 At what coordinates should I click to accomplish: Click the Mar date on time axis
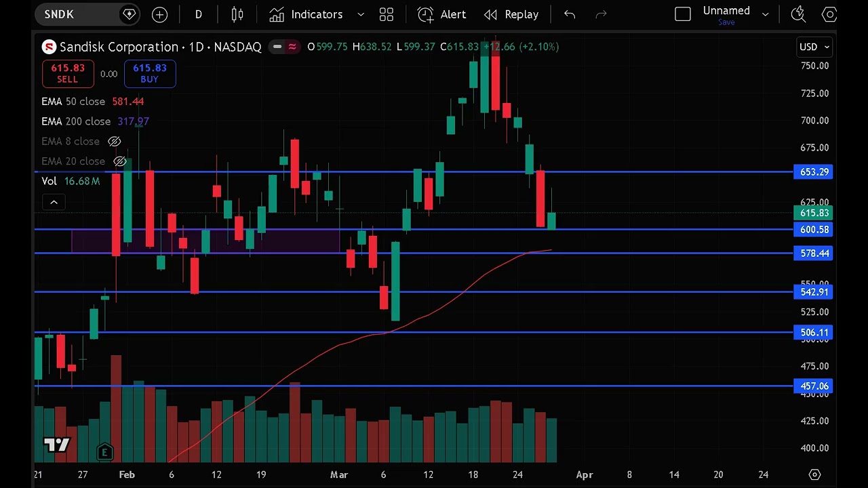click(x=339, y=475)
